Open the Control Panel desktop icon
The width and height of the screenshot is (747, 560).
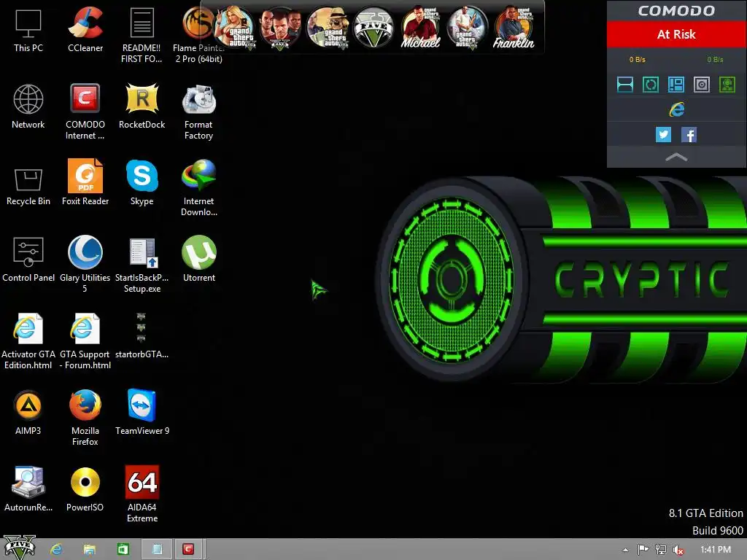pyautogui.click(x=28, y=260)
